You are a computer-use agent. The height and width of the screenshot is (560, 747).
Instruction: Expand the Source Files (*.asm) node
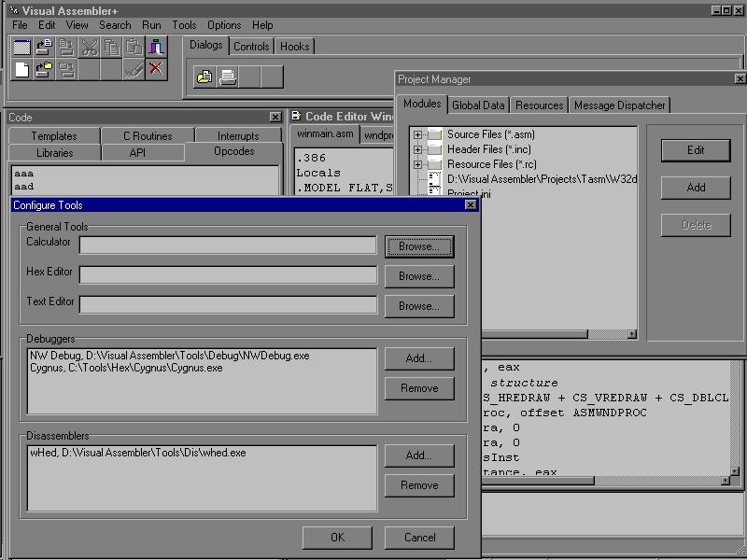tap(417, 135)
